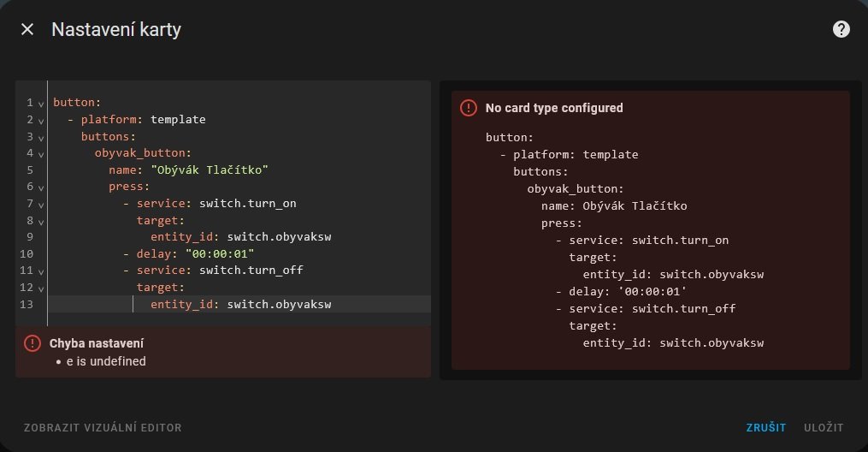Collapse the target block on line 12
Viewport: 868px width, 452px height.
coord(41,288)
